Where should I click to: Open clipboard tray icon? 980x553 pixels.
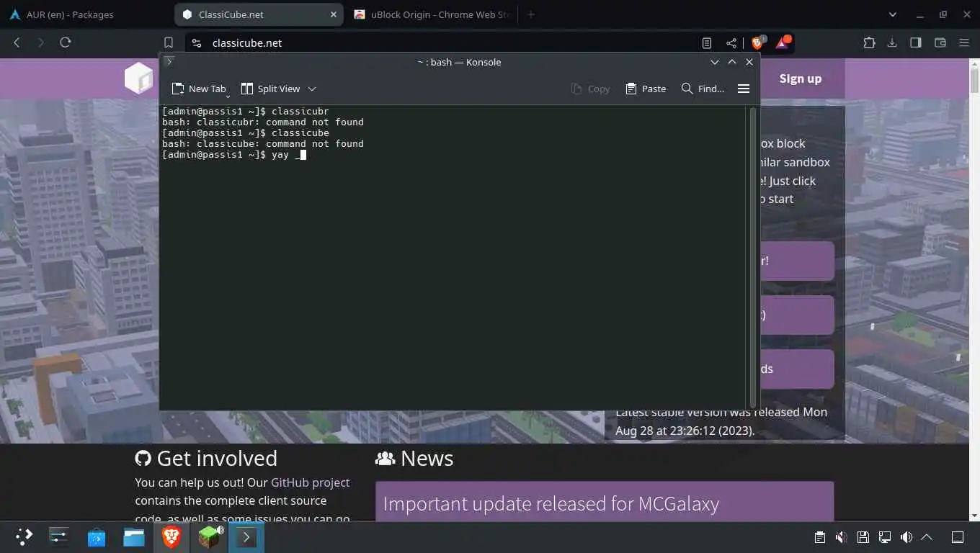coord(819,537)
